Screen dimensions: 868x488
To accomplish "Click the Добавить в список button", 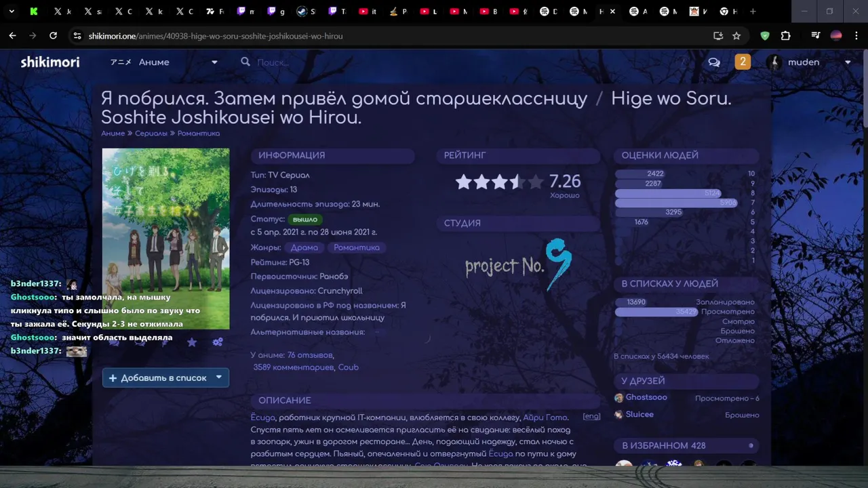I will 165,378.
